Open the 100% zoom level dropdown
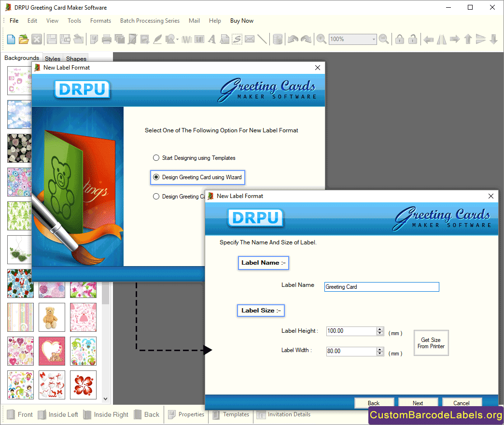504x425 pixels. 374,39
